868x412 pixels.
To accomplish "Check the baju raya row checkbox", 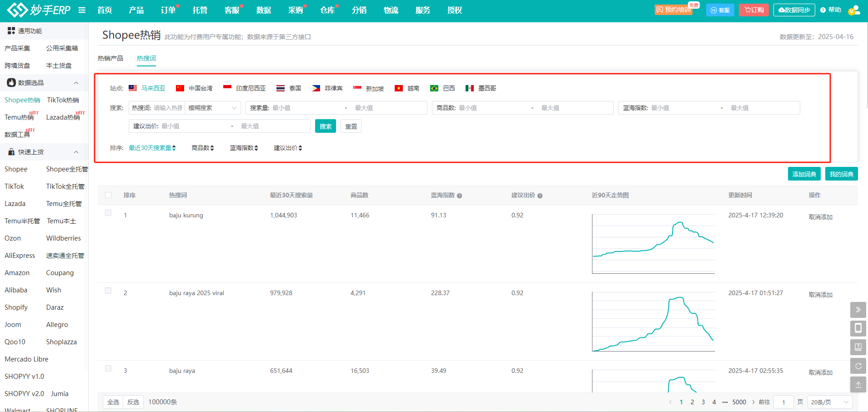I will 108,368.
